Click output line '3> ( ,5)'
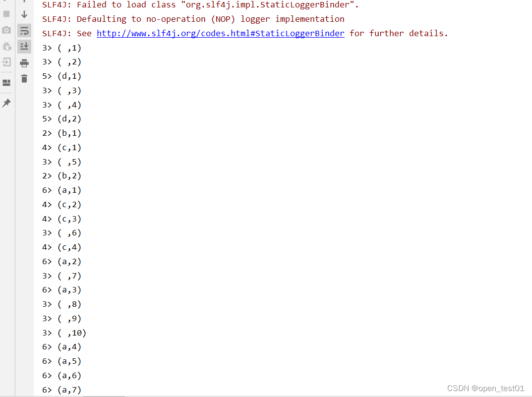This screenshot has height=397, width=532. pyautogui.click(x=62, y=162)
